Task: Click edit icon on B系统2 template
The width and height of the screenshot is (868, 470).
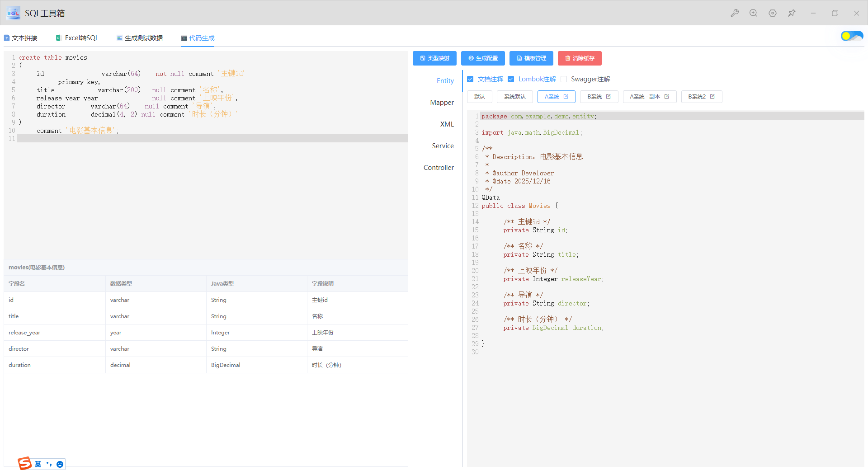Action: pyautogui.click(x=712, y=97)
